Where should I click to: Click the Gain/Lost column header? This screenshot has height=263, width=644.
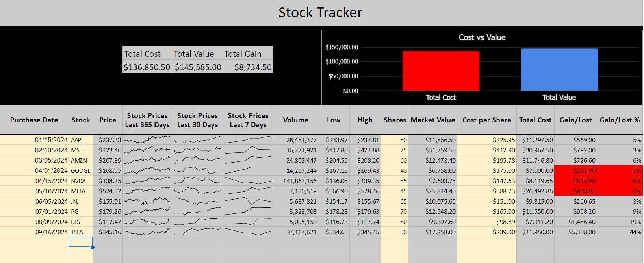pos(575,120)
